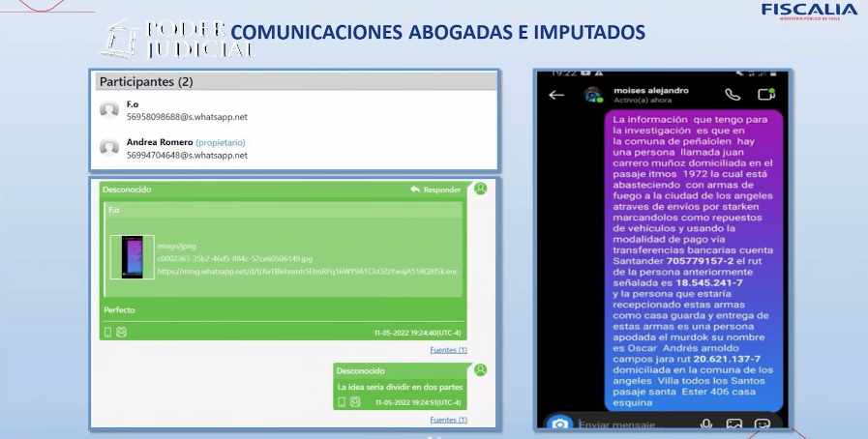Click Responder on the first message
868x439 pixels.
click(x=435, y=190)
